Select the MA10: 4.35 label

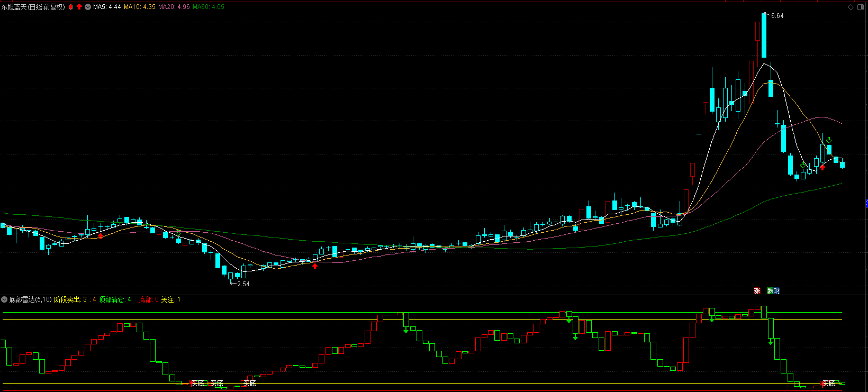point(140,7)
